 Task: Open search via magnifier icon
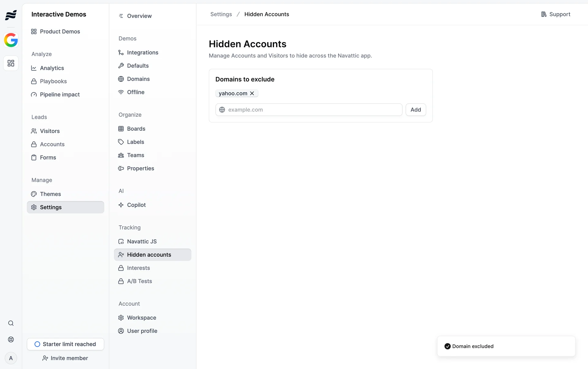(11, 323)
